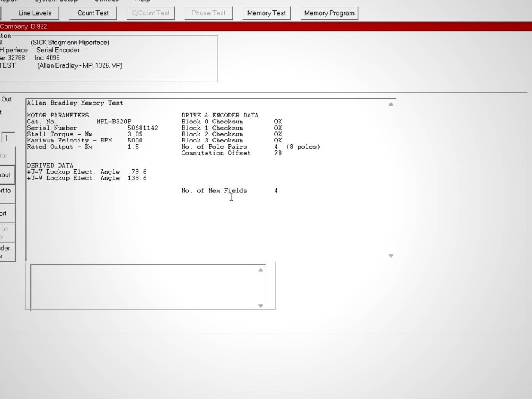This screenshot has height=399, width=532.
Task: Click the down arrow of the memory test output scrollbar
Action: click(x=391, y=256)
